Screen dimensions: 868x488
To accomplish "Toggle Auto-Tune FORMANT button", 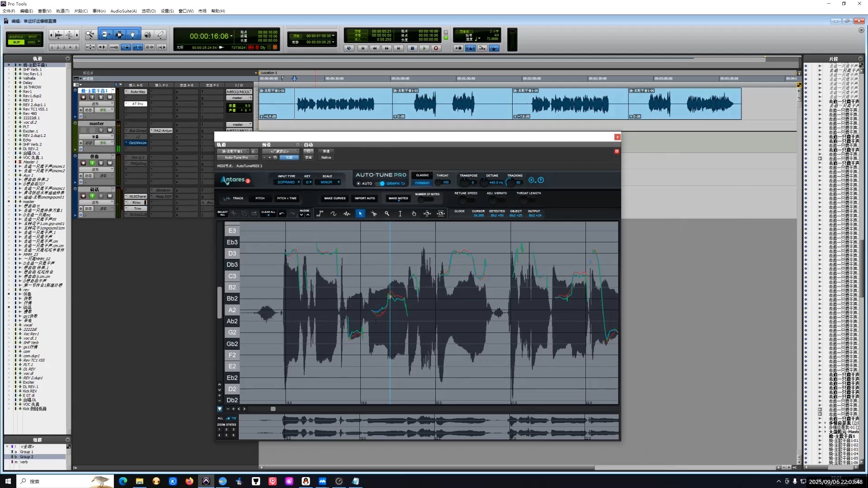I will pos(422,183).
